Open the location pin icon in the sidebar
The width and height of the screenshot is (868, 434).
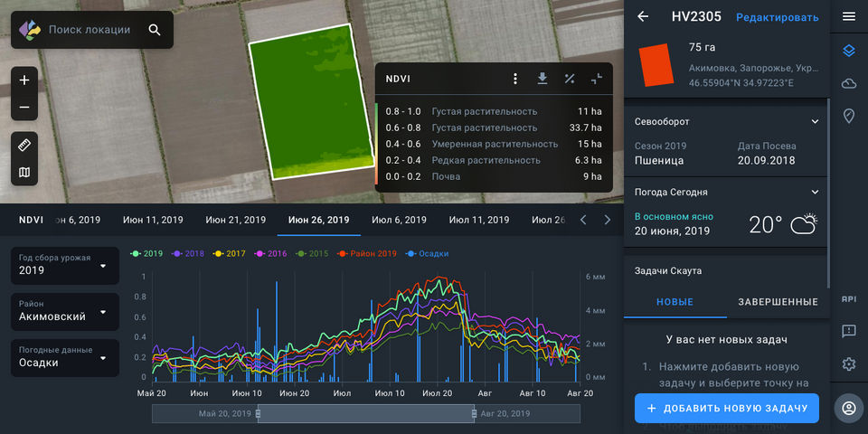pos(849,116)
